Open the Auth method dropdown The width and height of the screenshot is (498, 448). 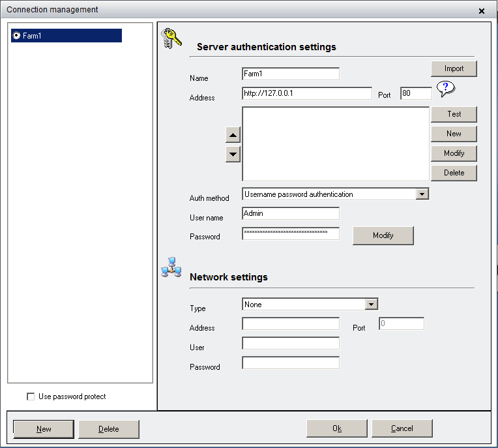pos(422,194)
